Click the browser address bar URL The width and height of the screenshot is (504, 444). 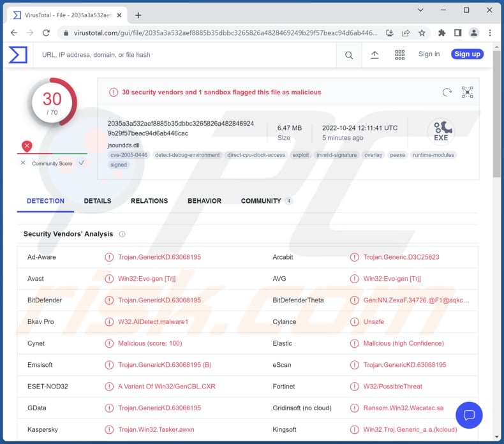point(226,33)
